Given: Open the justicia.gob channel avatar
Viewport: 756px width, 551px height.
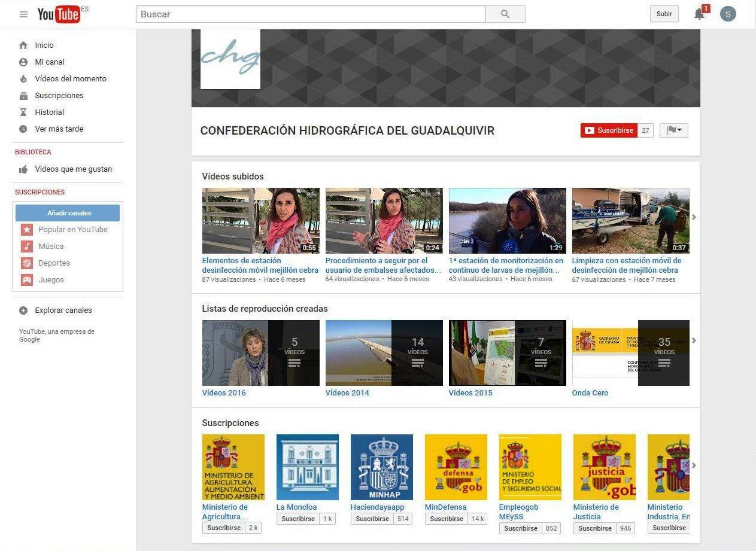Looking at the screenshot, I should point(605,467).
